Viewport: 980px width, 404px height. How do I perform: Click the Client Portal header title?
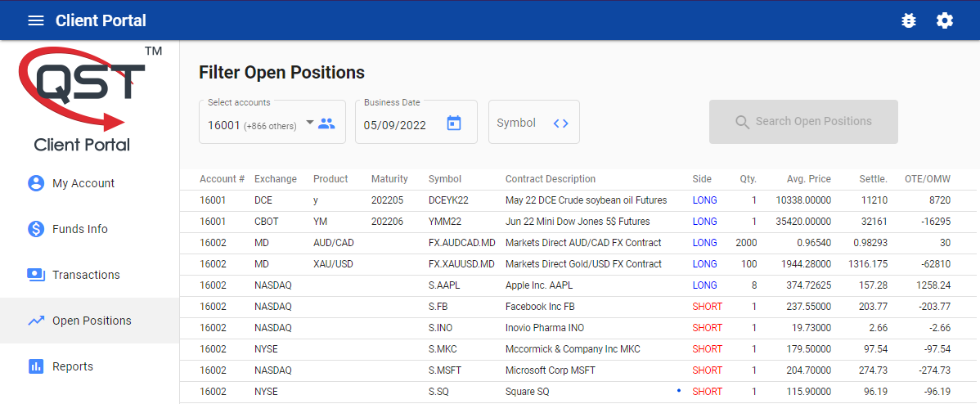(101, 20)
